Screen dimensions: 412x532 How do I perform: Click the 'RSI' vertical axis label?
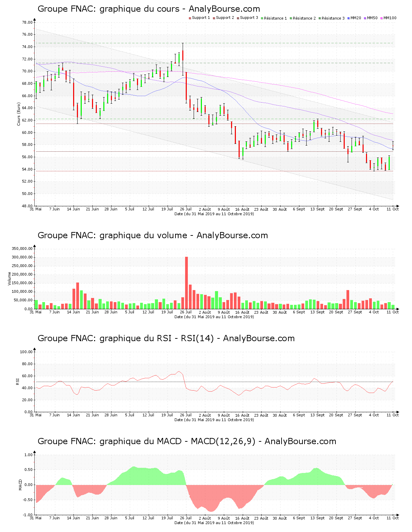(x=17, y=381)
